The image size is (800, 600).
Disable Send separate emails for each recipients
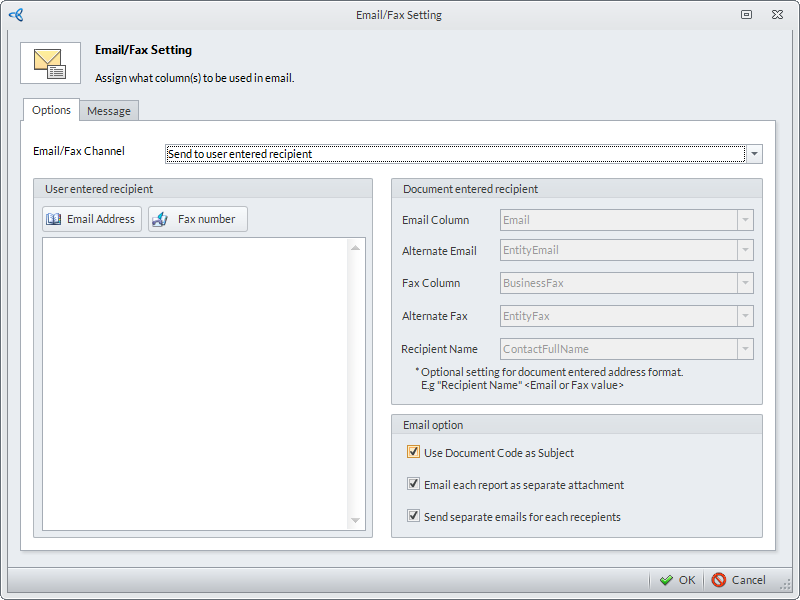414,516
